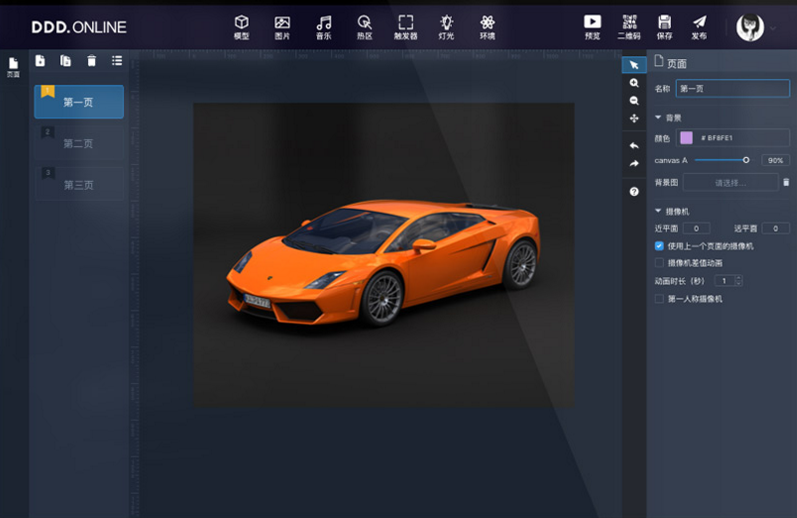Open the 音乐 (music) tool
797x518 pixels.
323,27
